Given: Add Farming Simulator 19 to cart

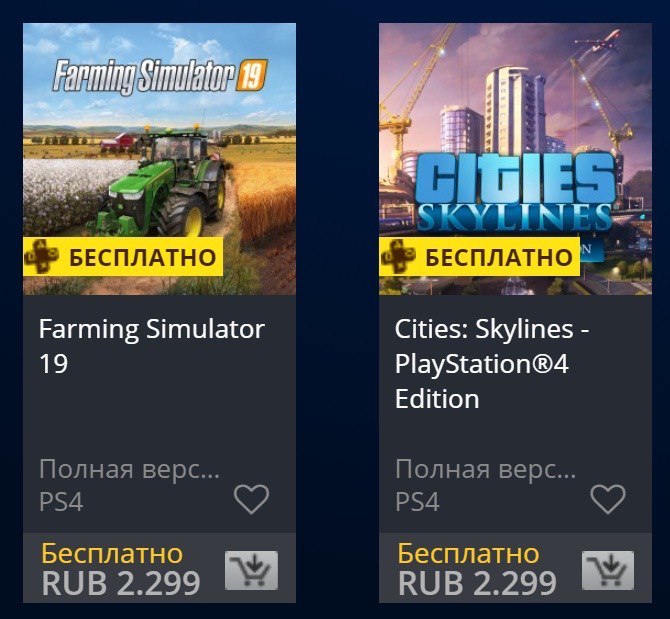Looking at the screenshot, I should 251,570.
